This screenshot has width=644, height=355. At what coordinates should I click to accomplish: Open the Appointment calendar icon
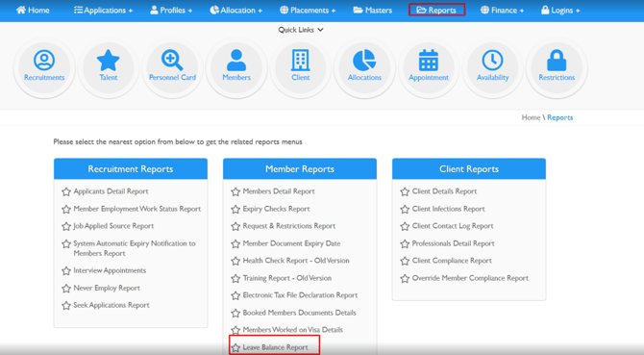[x=429, y=60]
